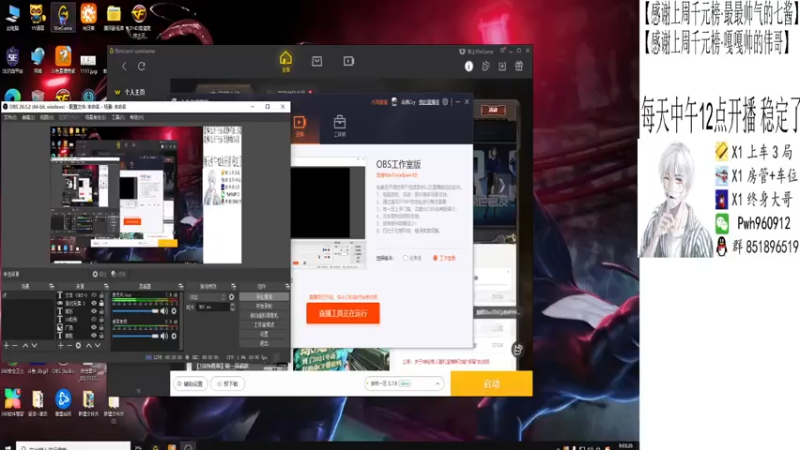Increase the transition duration stepper
Image resolution: width=800 pixels, height=450 pixels.
click(233, 305)
